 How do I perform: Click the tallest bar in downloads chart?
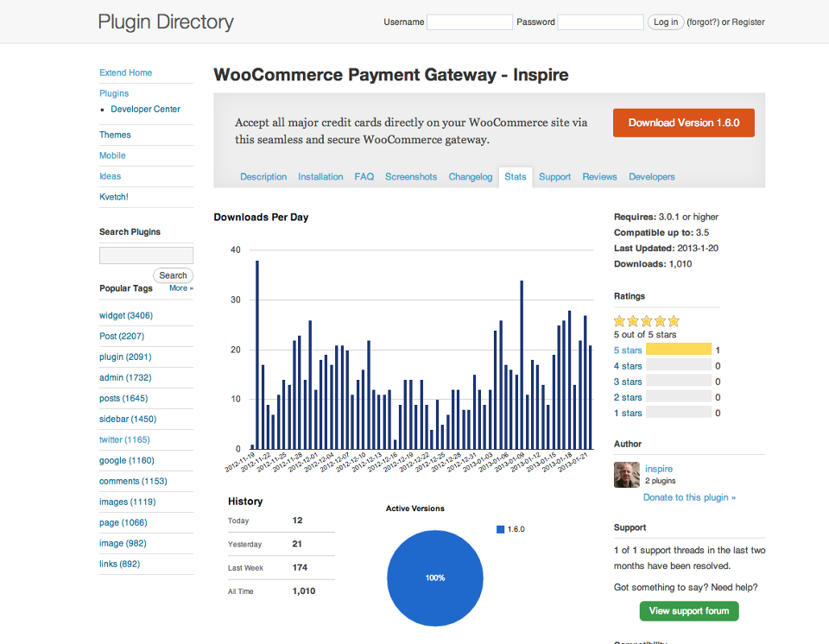[x=257, y=355]
